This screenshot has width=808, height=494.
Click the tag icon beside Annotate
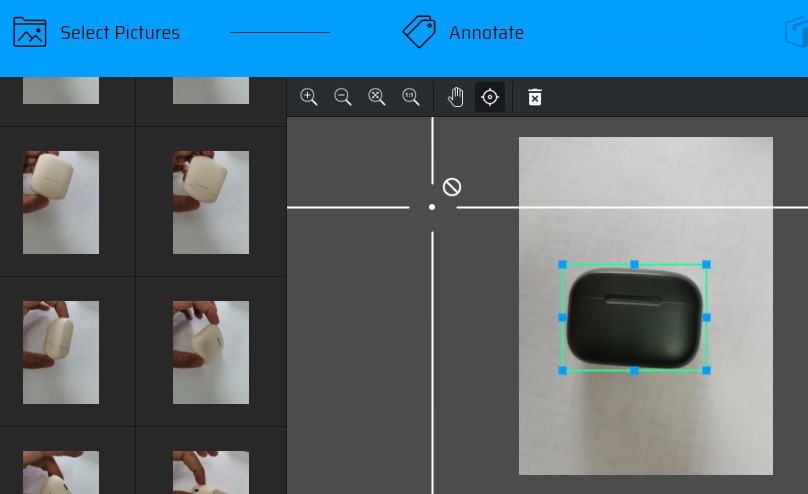pos(418,32)
